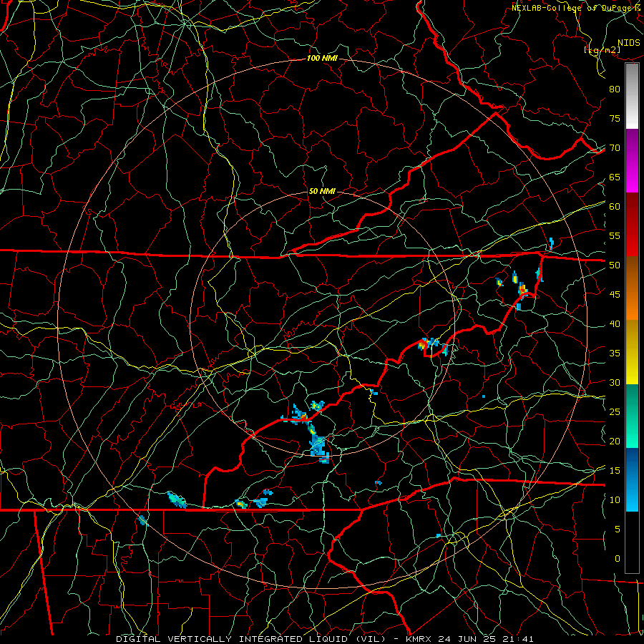Click the "KMRX" station identifier

point(419,639)
